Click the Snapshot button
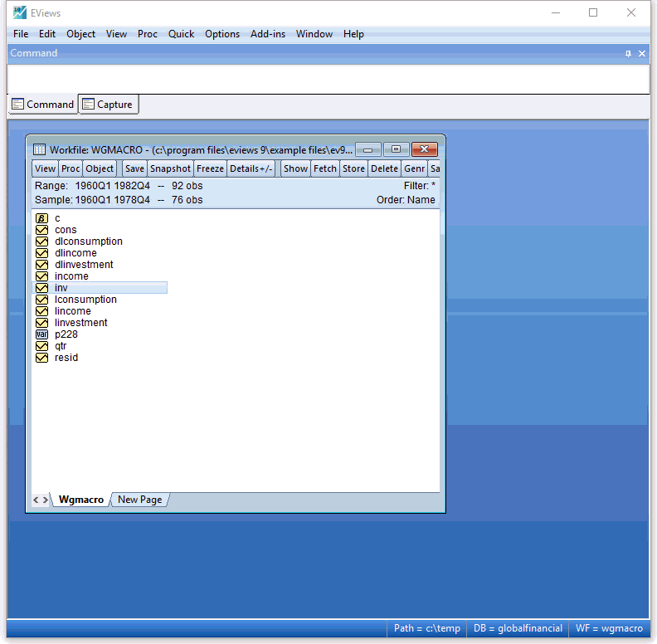Screen dimensions: 657x644 tap(170, 168)
